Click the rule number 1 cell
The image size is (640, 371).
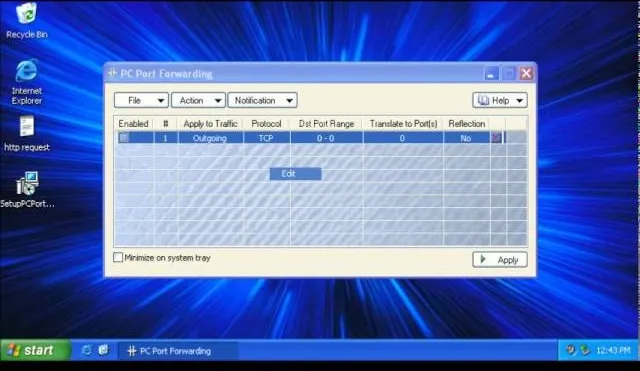pyautogui.click(x=166, y=138)
